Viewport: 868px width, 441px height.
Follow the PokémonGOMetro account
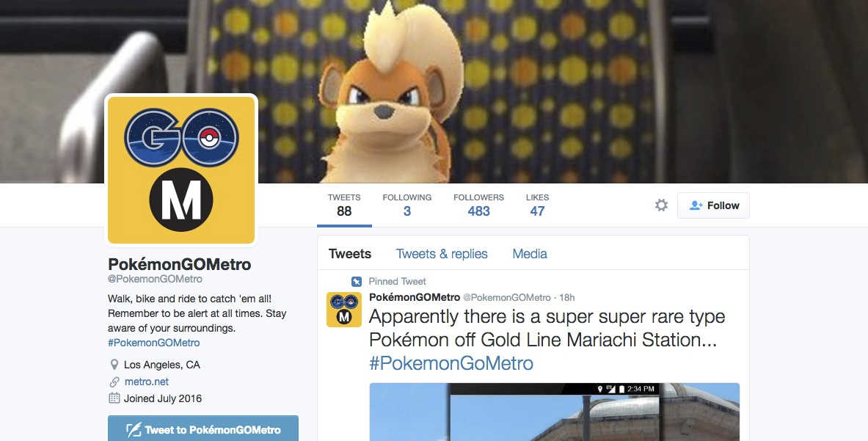coord(713,205)
